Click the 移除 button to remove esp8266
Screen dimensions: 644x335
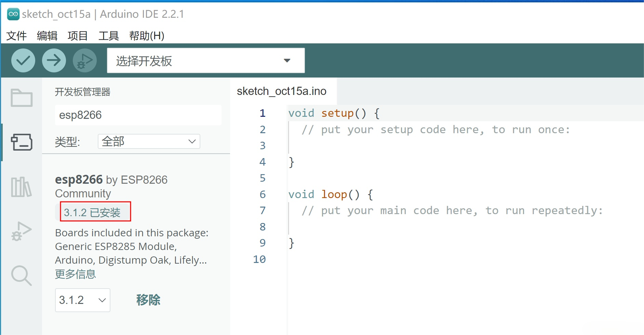tap(148, 300)
